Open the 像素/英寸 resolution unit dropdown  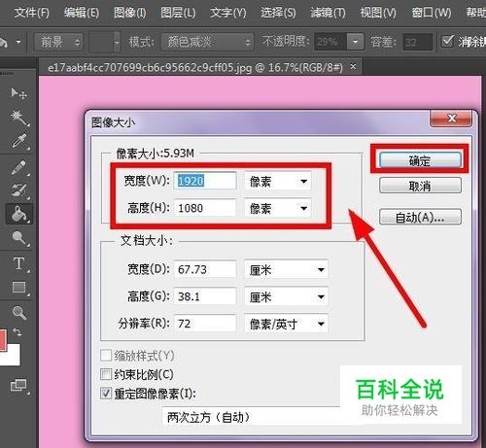[286, 324]
